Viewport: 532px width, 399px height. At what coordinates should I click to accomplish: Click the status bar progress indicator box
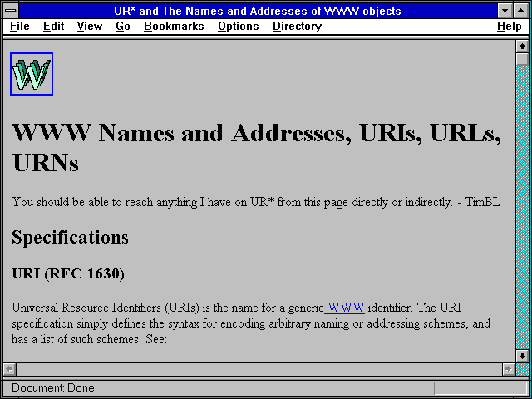point(480,388)
